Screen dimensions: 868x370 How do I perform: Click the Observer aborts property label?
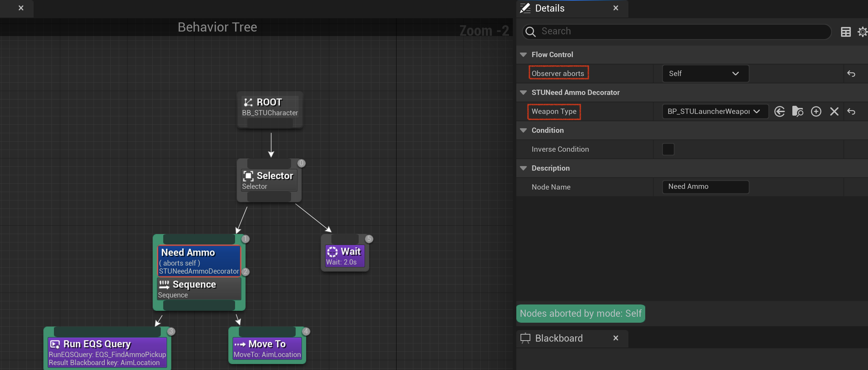coord(558,74)
